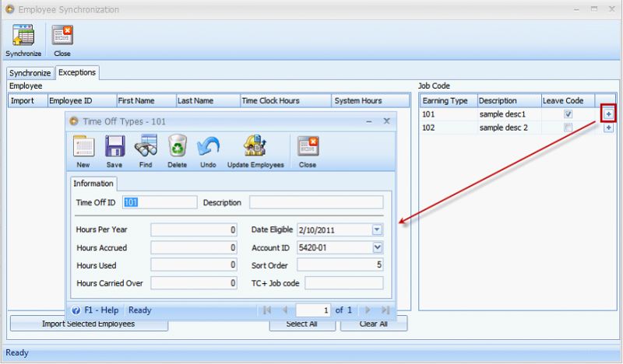The image size is (623, 364).
Task: Click the Save floppy disk icon
Action: tap(114, 146)
